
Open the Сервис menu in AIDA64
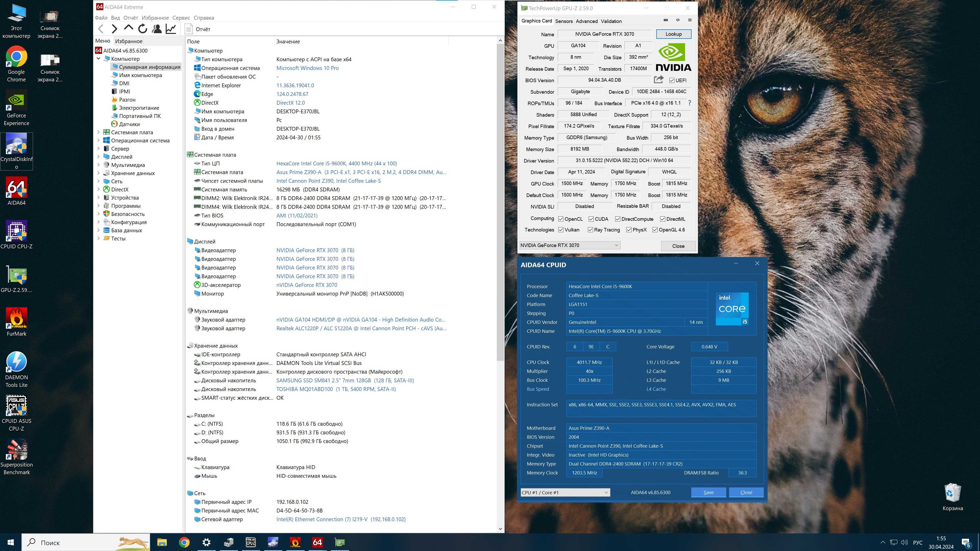click(181, 18)
